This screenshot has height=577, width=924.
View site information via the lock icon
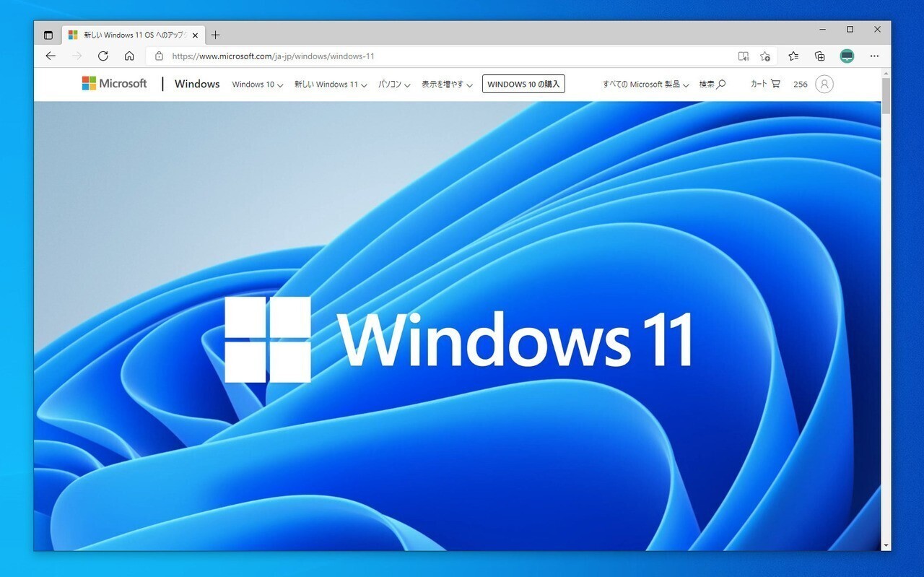tap(159, 56)
